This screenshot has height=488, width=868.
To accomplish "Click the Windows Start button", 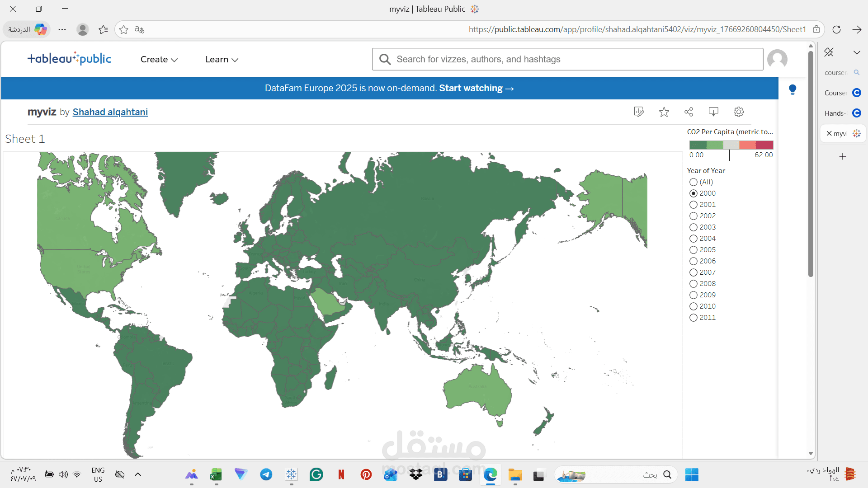I will click(692, 474).
